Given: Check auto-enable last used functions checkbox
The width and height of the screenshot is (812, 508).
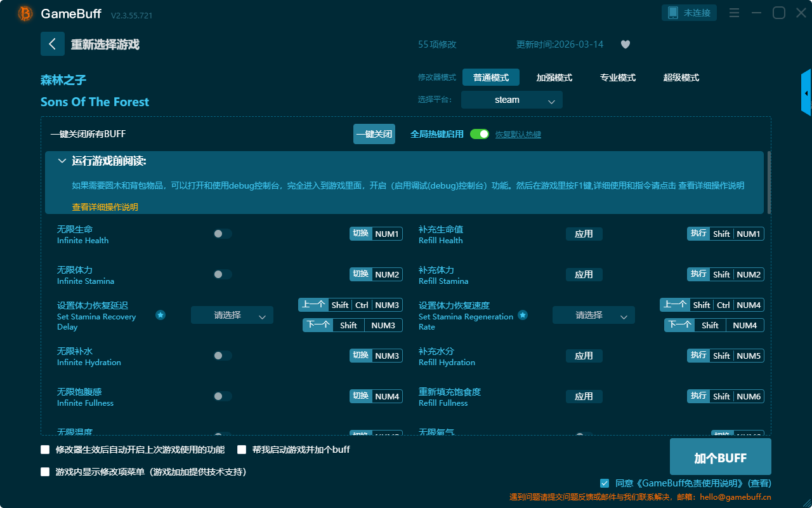Looking at the screenshot, I should (x=45, y=450).
